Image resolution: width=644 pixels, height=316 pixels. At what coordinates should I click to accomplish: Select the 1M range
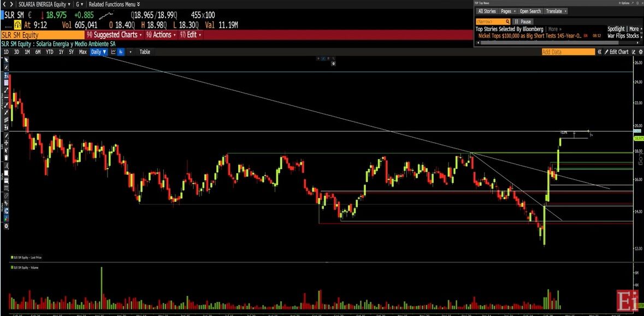(27, 52)
